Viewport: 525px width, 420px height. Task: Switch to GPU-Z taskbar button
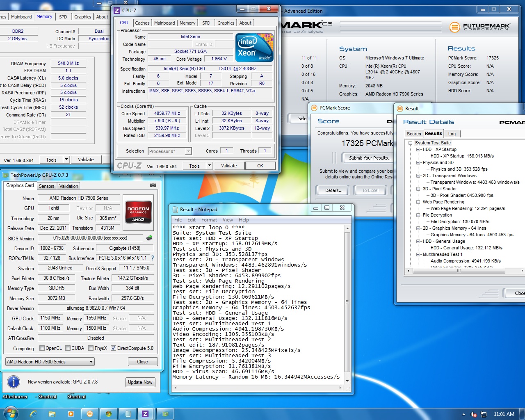click(165, 414)
